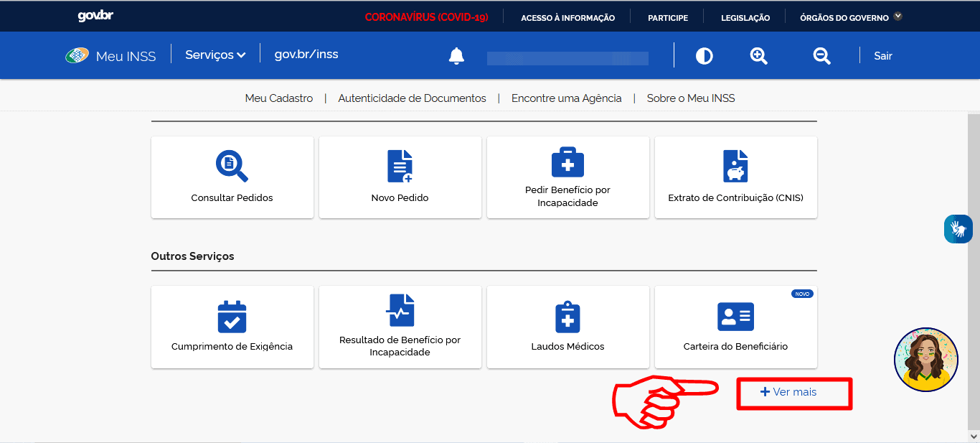
Task: Open the Participe menu item
Action: [x=667, y=18]
